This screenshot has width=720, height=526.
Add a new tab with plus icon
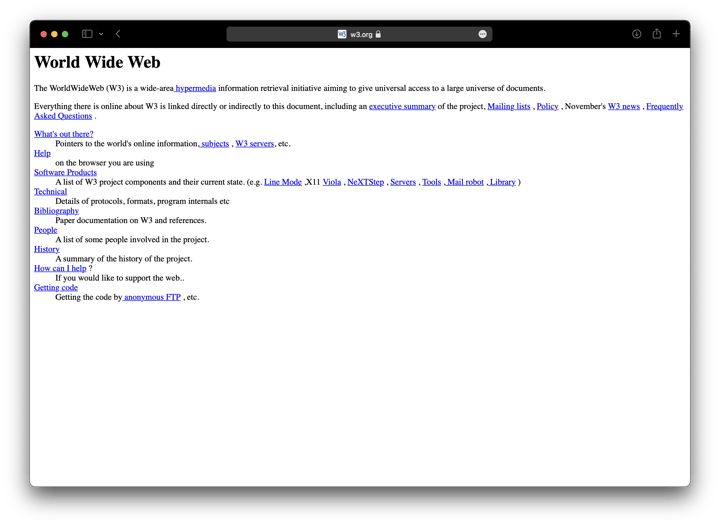click(676, 34)
